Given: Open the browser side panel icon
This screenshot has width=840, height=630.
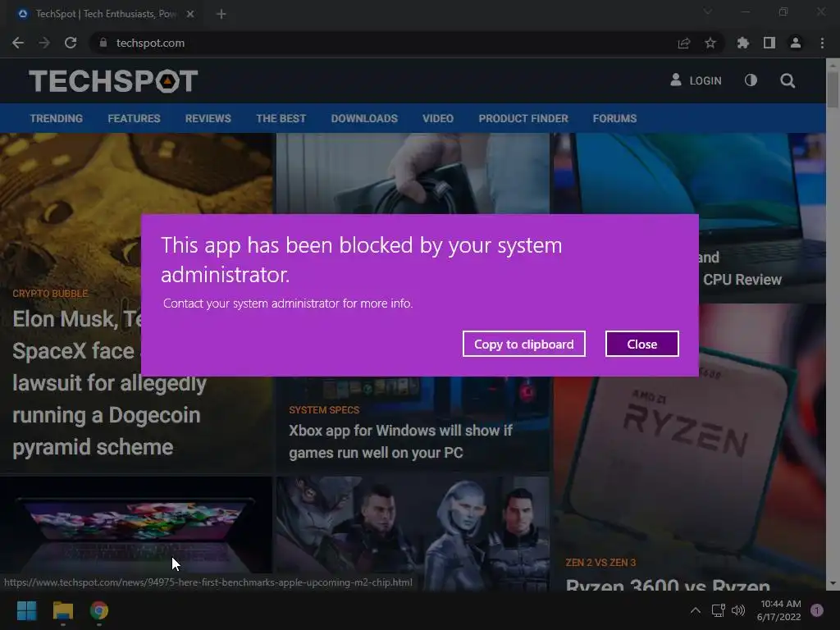Looking at the screenshot, I should click(x=769, y=43).
